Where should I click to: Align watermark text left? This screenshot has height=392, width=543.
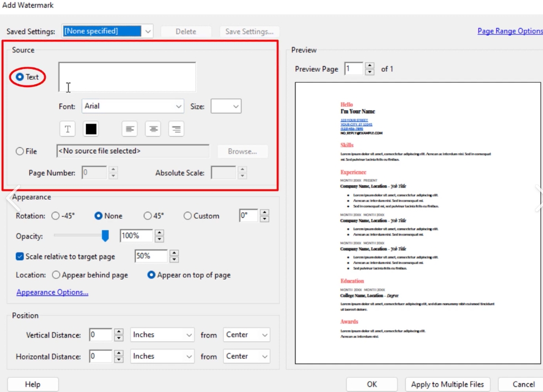pos(130,129)
